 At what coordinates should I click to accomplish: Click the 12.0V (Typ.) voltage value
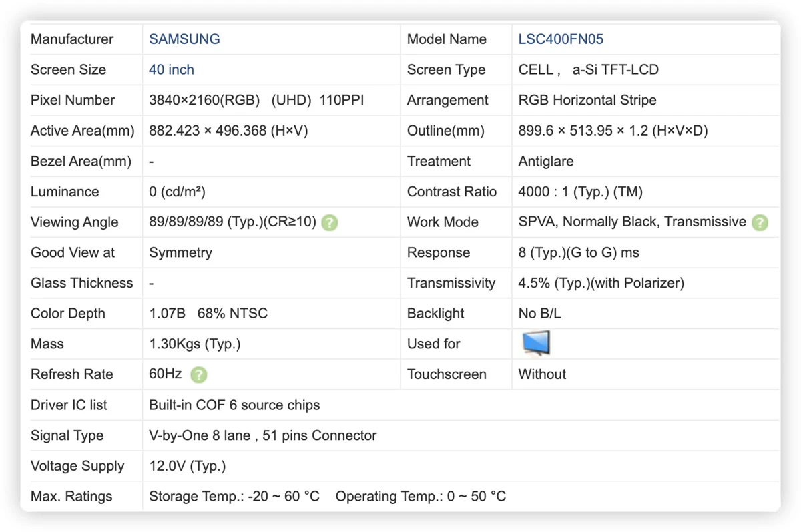point(188,466)
